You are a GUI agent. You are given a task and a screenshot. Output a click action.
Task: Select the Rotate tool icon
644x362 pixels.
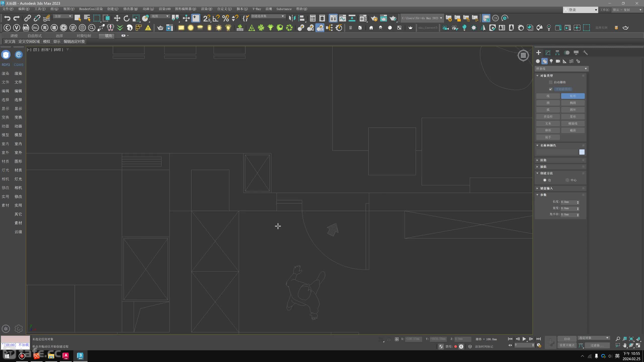click(127, 18)
